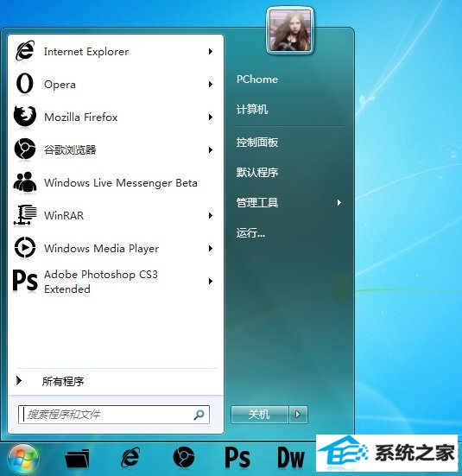Expand the Opera jump list arrow
462x476 pixels.
[x=211, y=84]
